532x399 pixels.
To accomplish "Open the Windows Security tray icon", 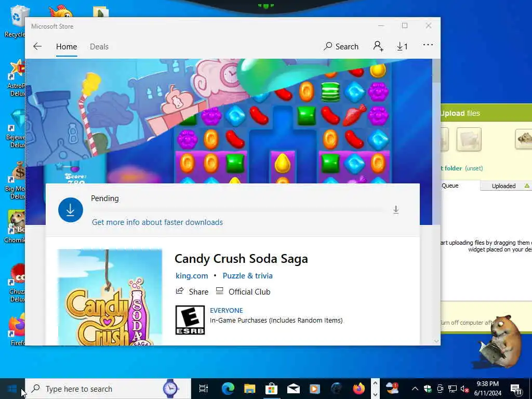I will click(x=428, y=389).
